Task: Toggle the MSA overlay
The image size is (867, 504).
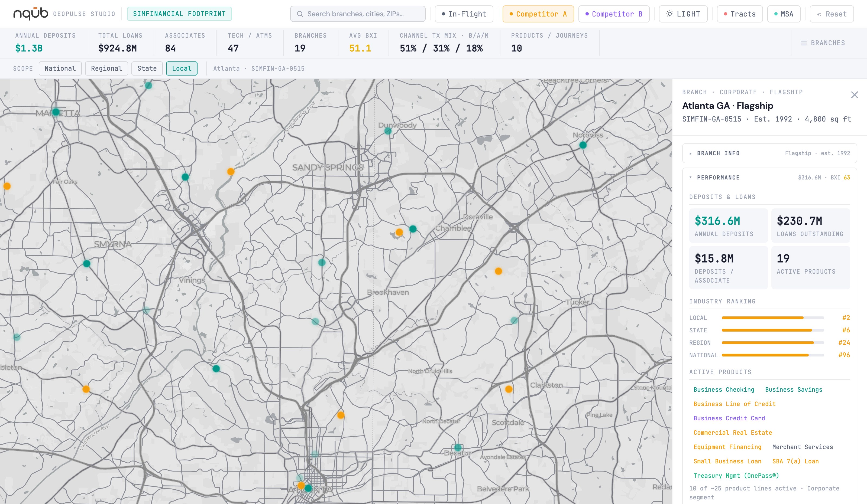Action: (784, 14)
